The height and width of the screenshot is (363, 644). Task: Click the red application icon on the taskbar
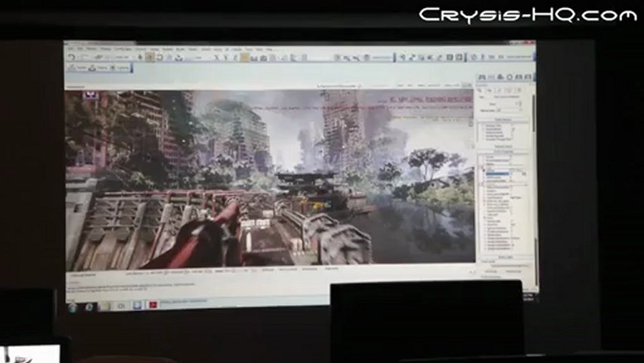(153, 304)
